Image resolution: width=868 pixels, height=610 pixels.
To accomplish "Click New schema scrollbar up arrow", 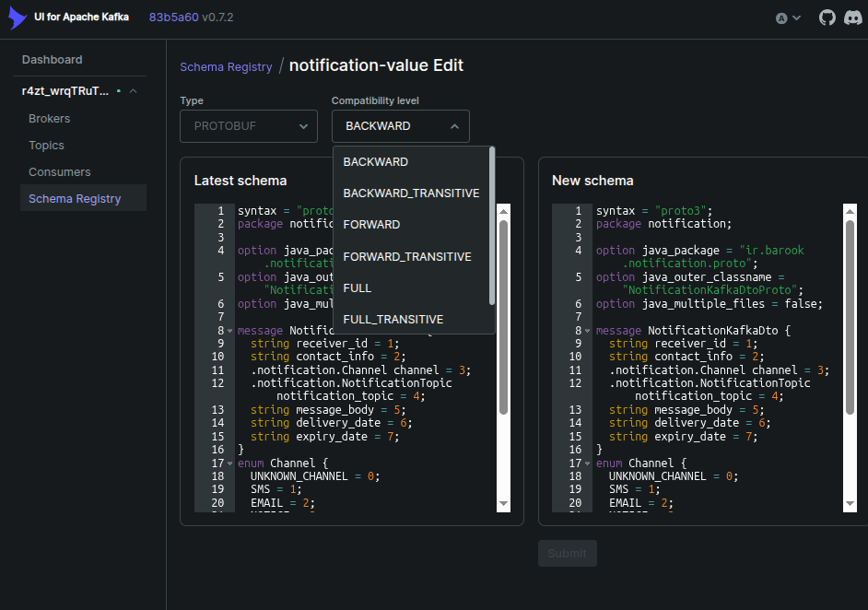I will point(850,211).
